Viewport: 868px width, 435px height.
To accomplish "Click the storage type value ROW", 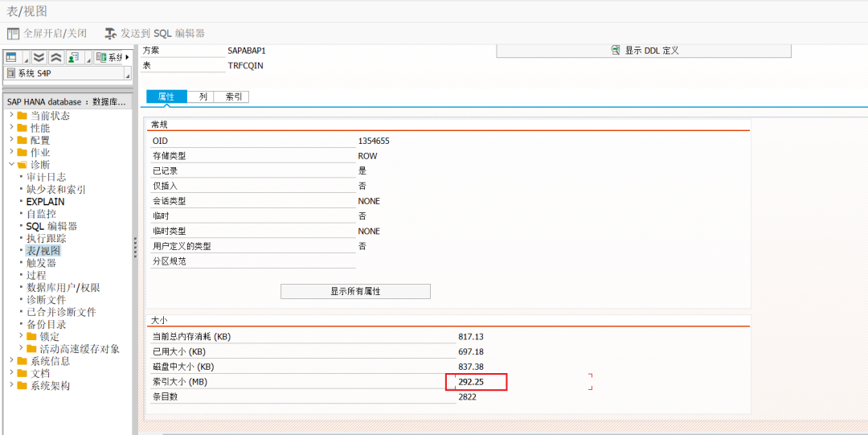I will pos(367,156).
